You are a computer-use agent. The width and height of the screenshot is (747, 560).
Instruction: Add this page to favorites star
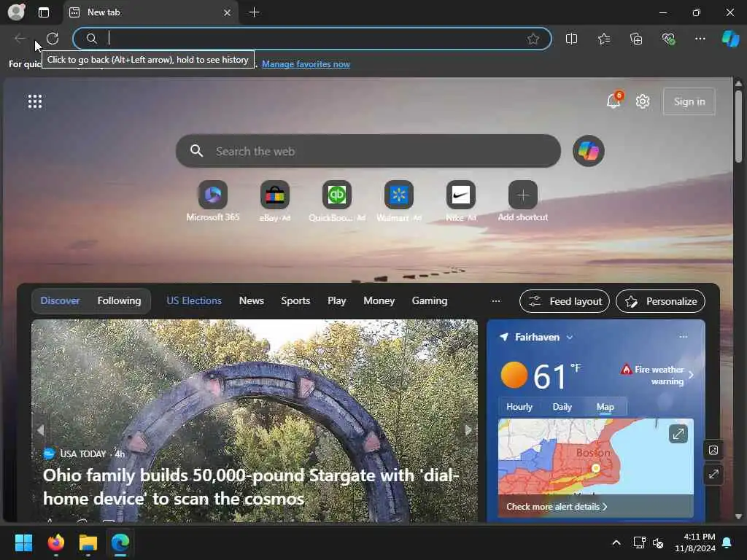click(x=533, y=39)
